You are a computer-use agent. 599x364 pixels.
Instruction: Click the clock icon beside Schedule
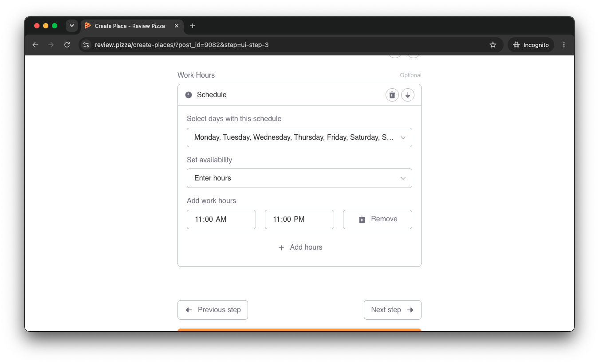click(x=189, y=95)
